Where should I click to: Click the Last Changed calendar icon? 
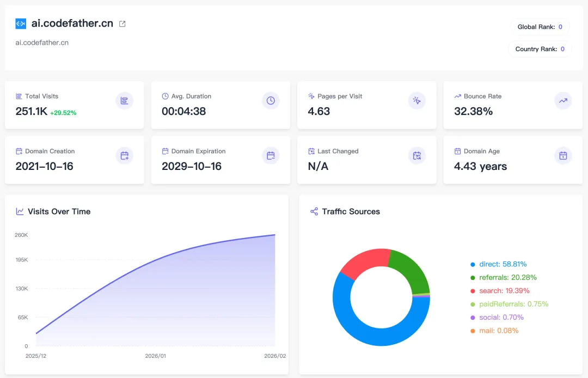coord(417,156)
